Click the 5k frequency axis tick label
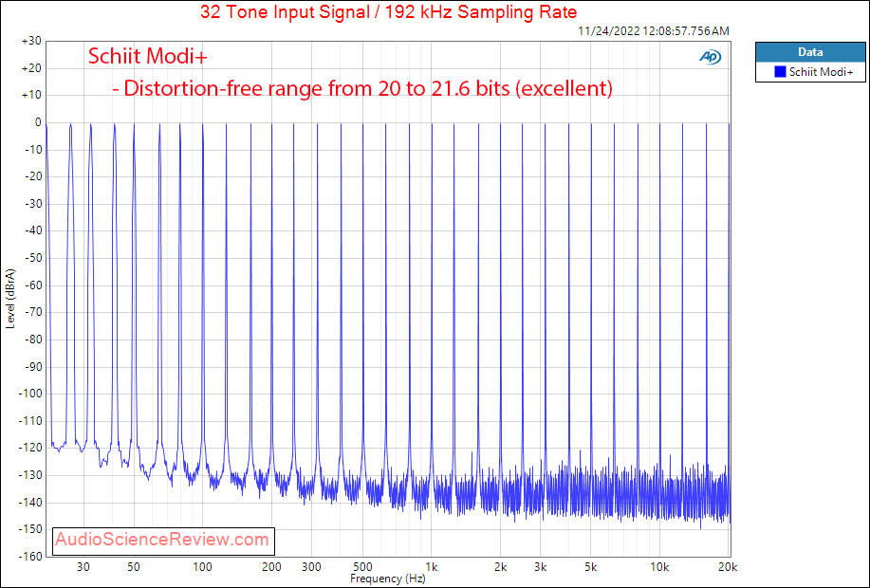 [591, 567]
